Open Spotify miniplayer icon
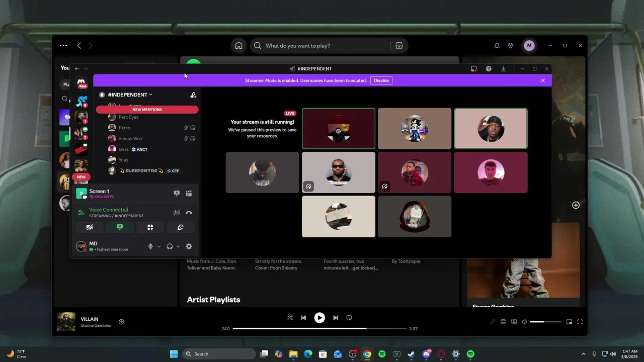Screen dimensions: 644x362 click(569, 322)
